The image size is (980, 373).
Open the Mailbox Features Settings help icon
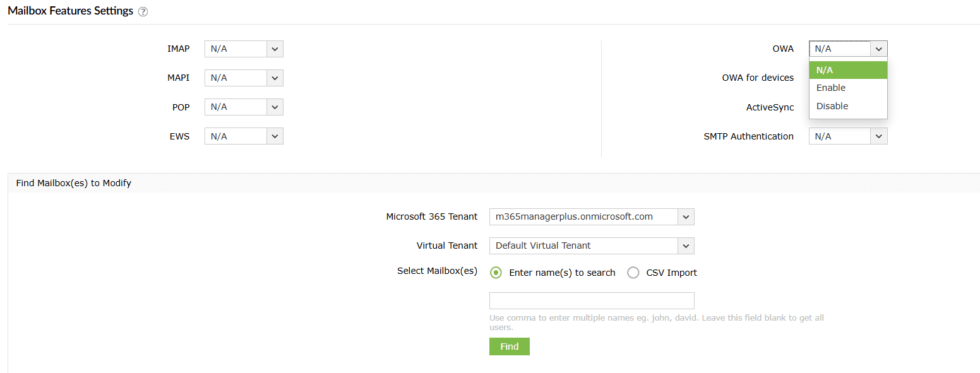(143, 11)
